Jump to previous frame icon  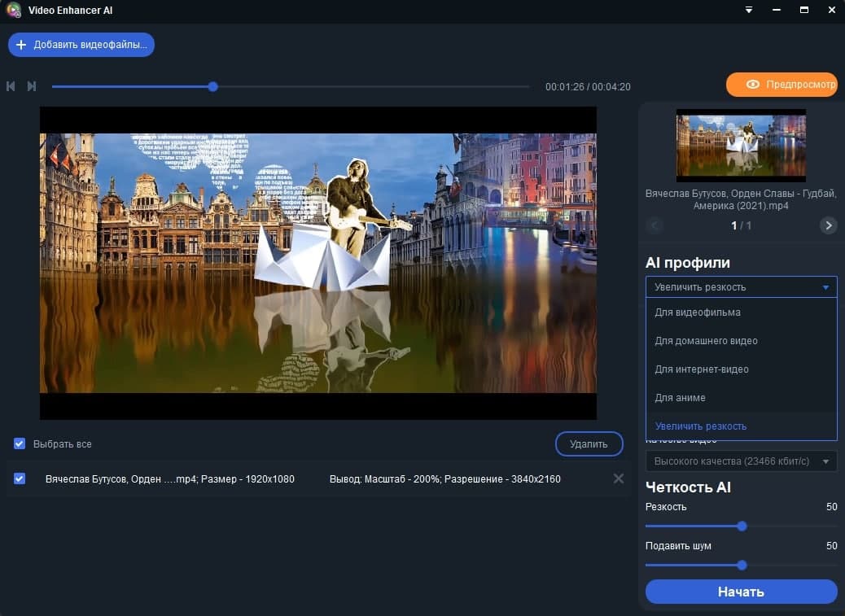pos(11,86)
